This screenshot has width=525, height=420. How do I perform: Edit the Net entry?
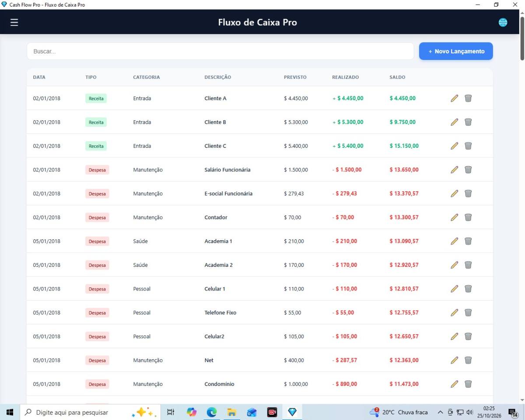(455, 360)
